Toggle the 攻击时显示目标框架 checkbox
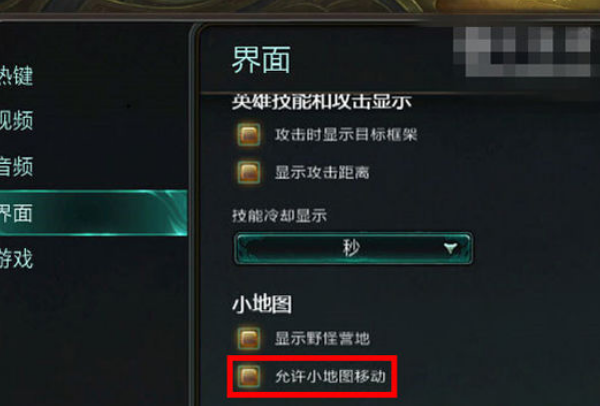The image size is (600, 406). tap(249, 135)
